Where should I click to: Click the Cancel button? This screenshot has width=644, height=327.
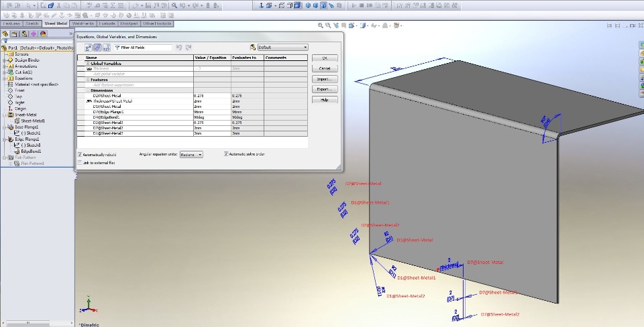(325, 68)
